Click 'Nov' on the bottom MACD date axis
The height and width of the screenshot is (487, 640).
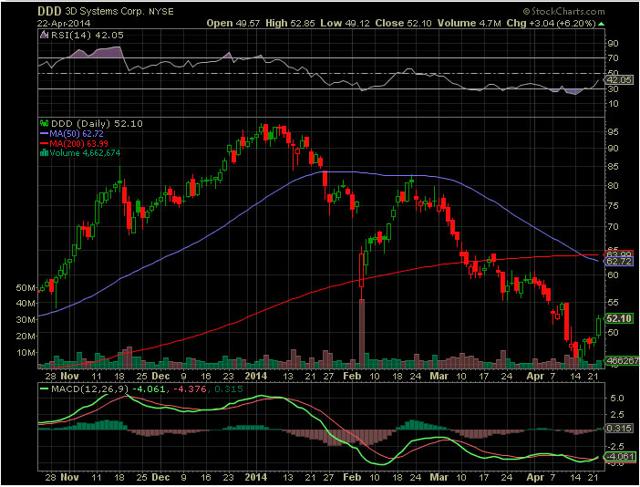tap(69, 477)
